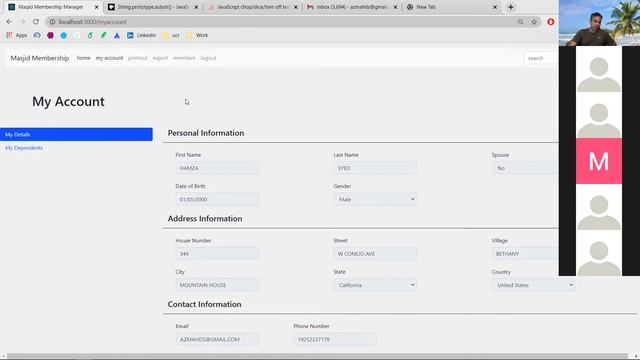This screenshot has height=360, width=640.
Task: Click the Date of Birth field
Action: tap(217, 199)
